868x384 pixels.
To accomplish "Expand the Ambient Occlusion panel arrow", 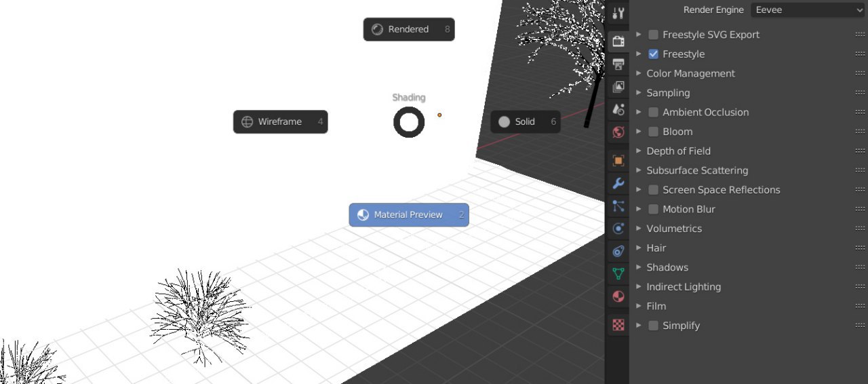I will click(639, 112).
